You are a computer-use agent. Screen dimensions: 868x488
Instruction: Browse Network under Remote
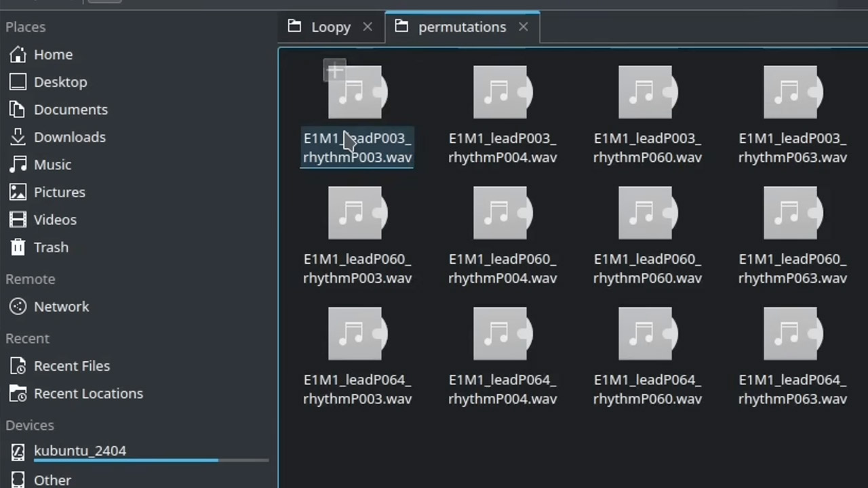[x=138, y=306]
